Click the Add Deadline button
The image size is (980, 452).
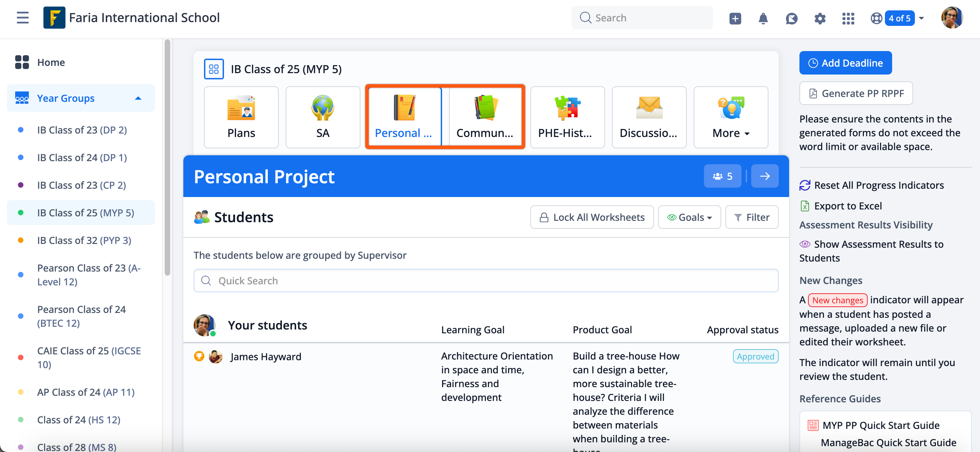845,63
